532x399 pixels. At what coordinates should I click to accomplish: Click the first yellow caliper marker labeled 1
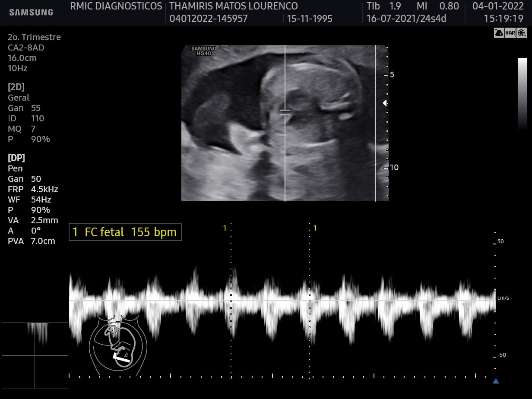tap(225, 228)
